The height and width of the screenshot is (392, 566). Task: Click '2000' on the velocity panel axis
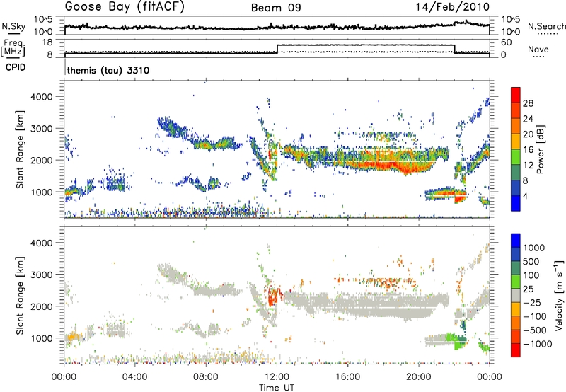(42, 306)
